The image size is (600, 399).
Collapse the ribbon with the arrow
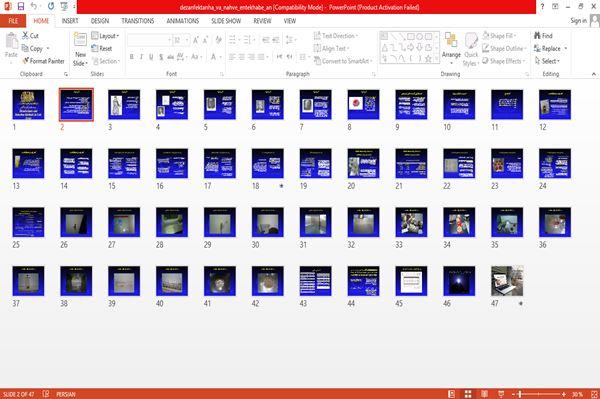click(x=593, y=74)
